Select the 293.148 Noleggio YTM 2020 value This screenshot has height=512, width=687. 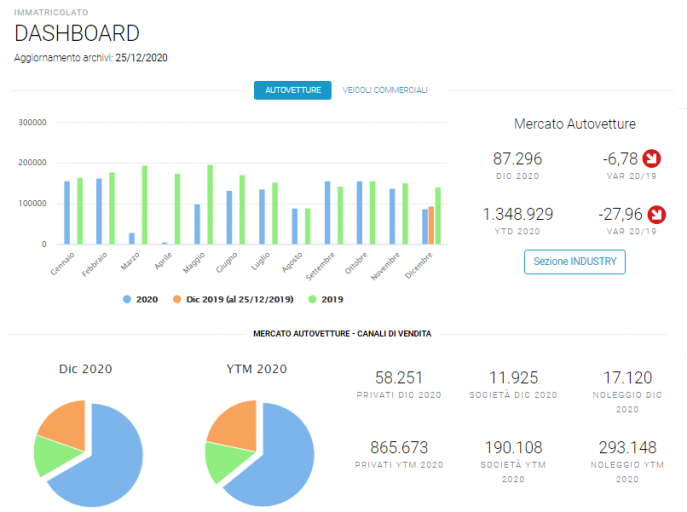coord(627,447)
